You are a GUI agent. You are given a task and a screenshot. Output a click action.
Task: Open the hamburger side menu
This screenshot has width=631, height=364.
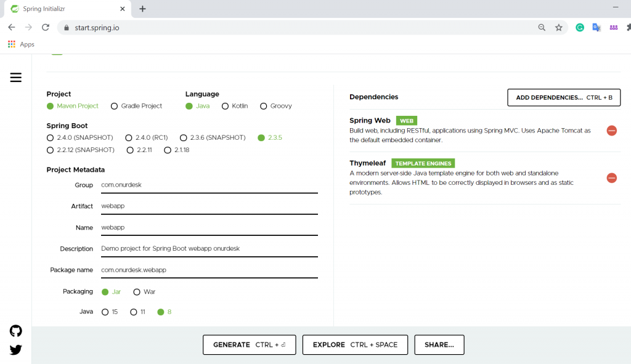(x=15, y=77)
